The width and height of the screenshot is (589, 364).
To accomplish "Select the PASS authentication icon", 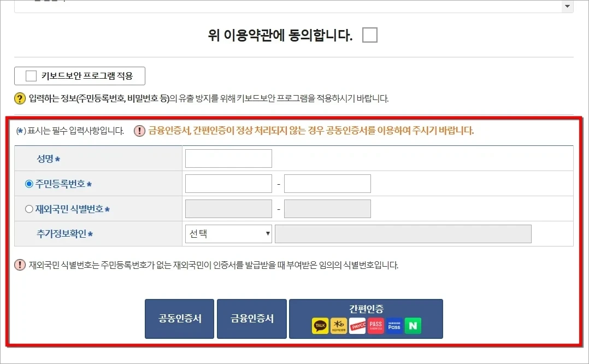I will (375, 325).
